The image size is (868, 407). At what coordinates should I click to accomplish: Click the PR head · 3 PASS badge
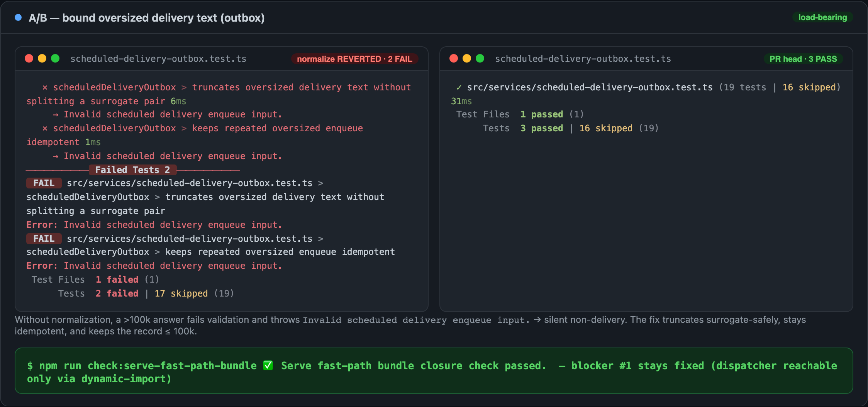pyautogui.click(x=803, y=59)
